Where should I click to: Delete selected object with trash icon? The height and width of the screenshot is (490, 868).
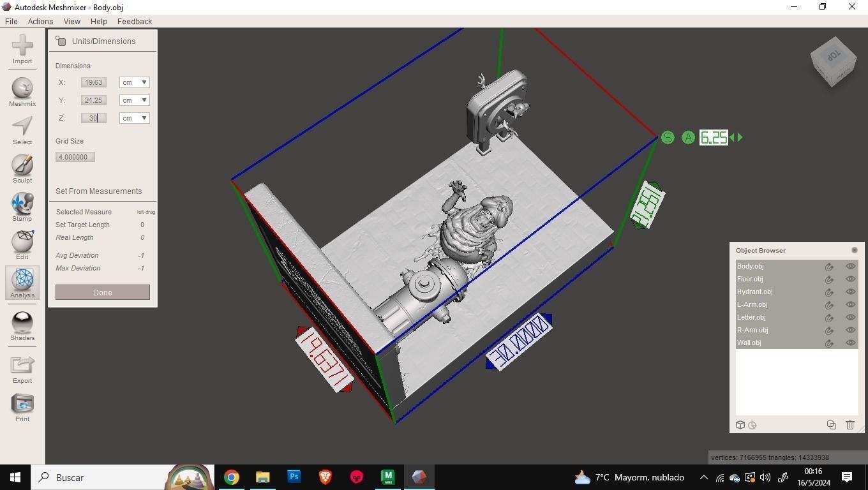[x=850, y=425]
